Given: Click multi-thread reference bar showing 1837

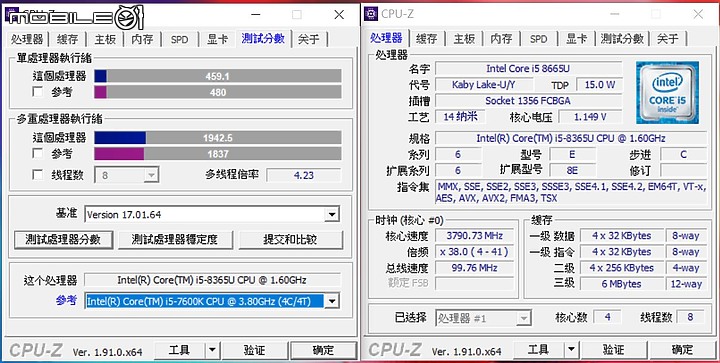Looking at the screenshot, I should click(x=218, y=153).
